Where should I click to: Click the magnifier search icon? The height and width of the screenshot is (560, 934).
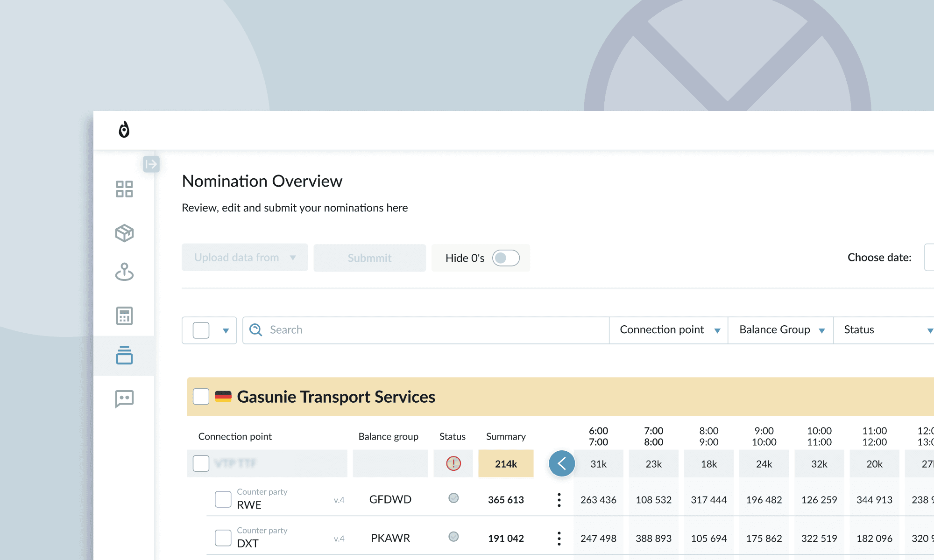[x=255, y=330]
